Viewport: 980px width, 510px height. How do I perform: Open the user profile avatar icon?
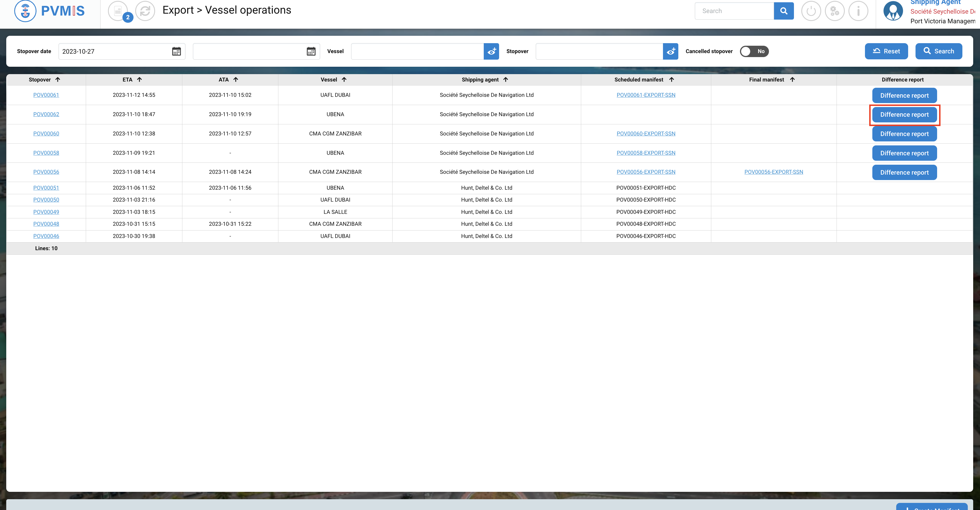893,11
